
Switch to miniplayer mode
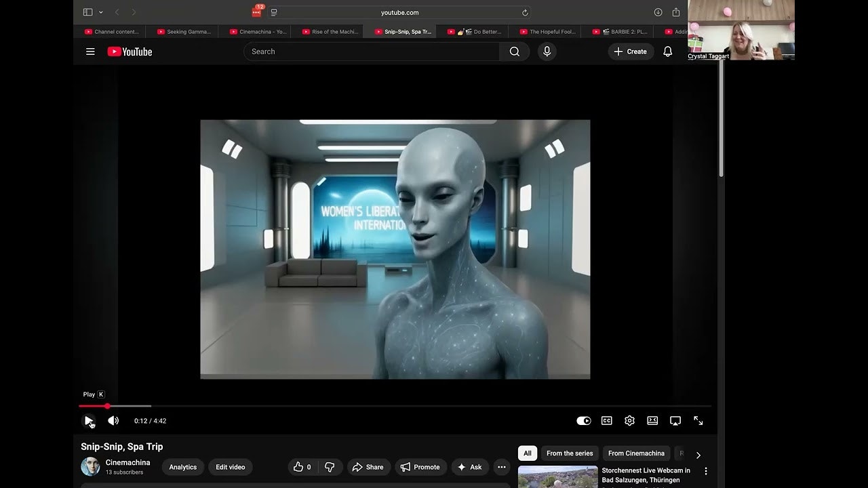[652, 420]
